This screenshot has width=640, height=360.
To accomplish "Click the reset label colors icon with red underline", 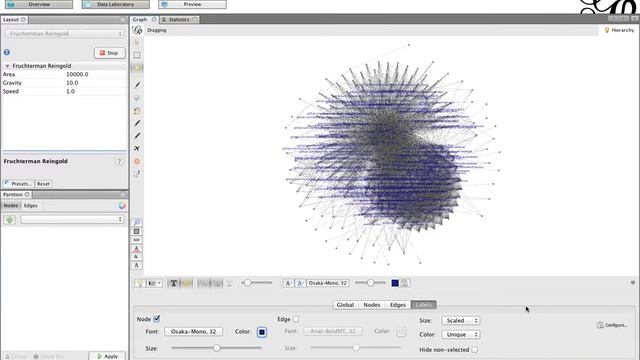I will (137, 249).
